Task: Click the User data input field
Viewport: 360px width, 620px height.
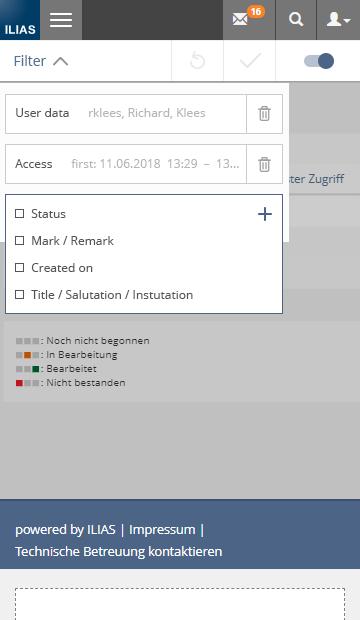Action: [x=126, y=114]
